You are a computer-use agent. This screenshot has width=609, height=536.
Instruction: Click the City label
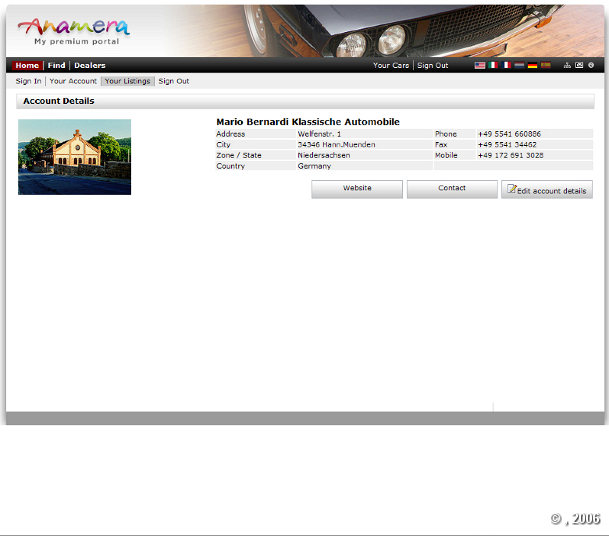(223, 144)
